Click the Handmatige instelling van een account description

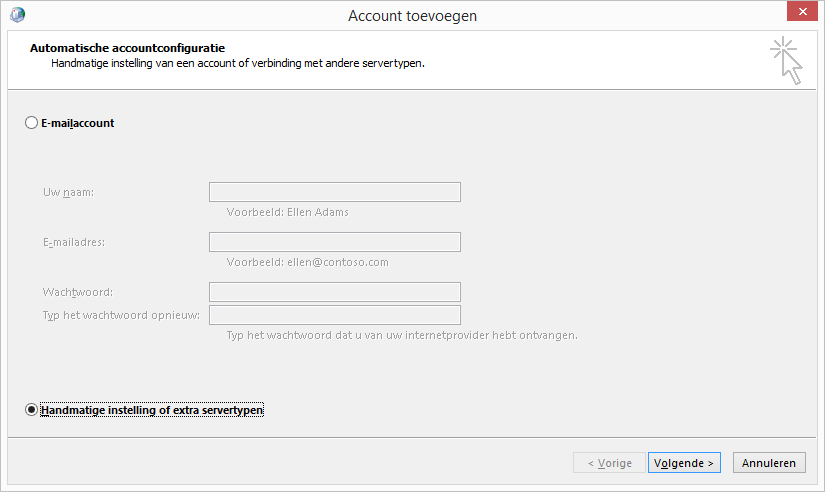tap(237, 63)
